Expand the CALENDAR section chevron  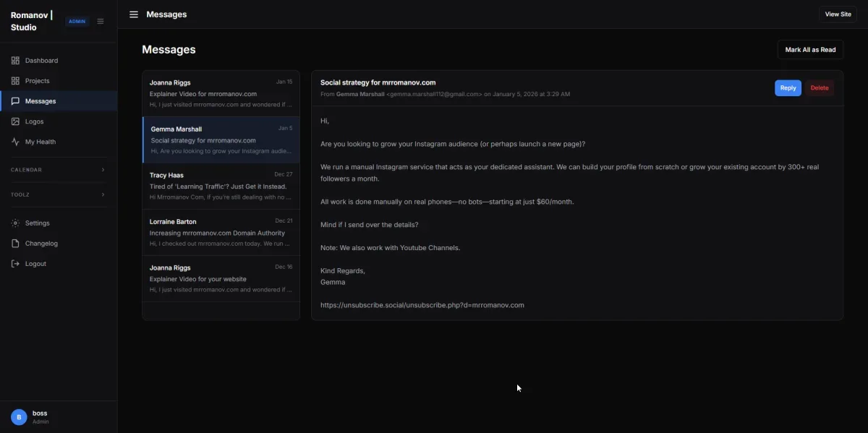pos(103,170)
